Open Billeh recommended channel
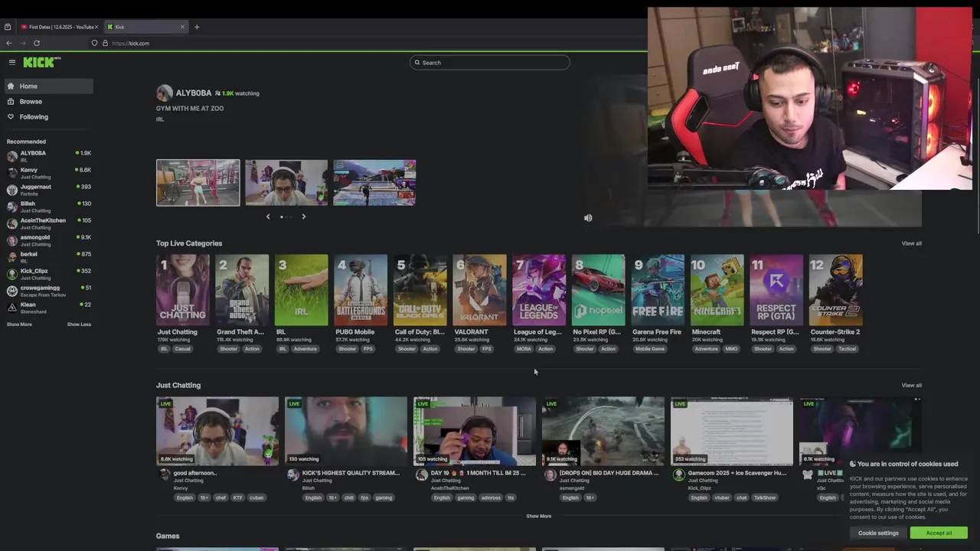 coord(47,207)
